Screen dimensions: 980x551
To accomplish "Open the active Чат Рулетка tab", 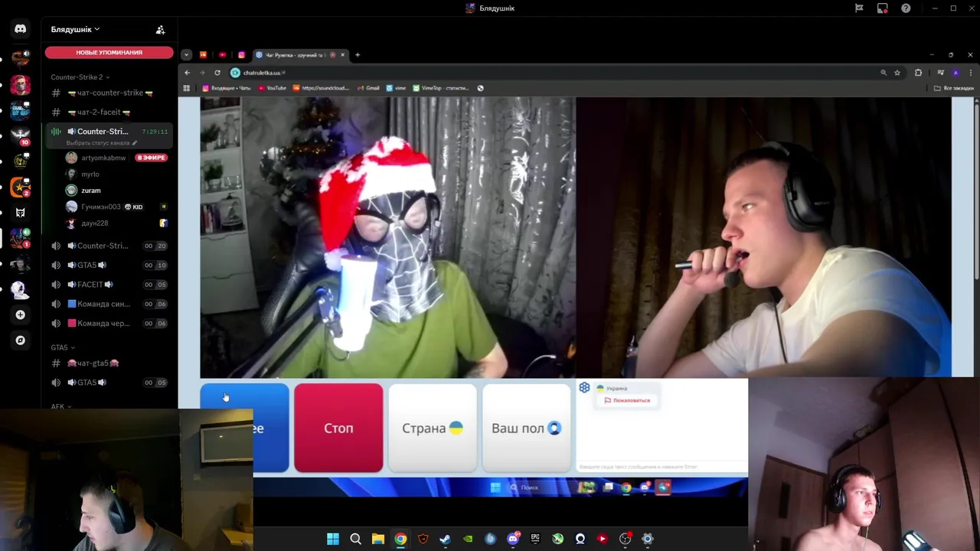I will (301, 55).
